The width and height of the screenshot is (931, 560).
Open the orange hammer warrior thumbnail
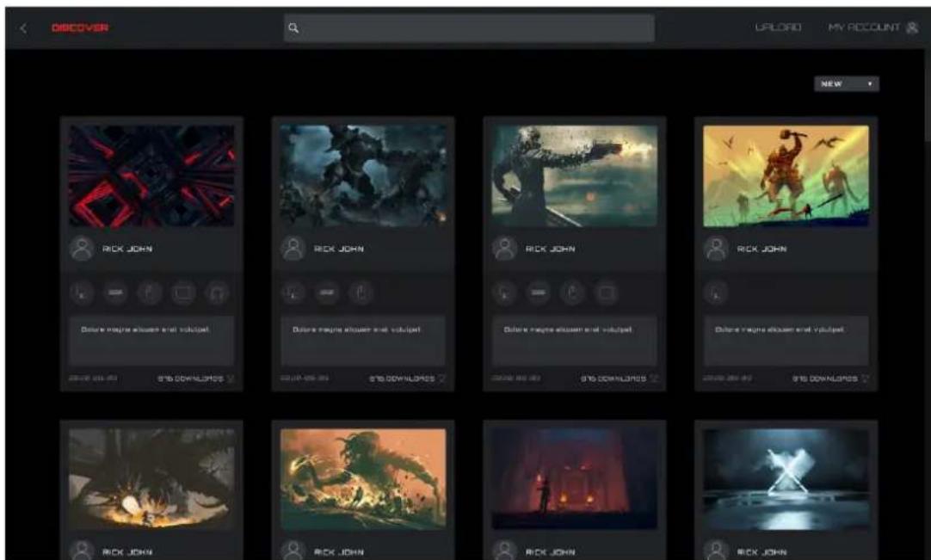[x=786, y=175]
